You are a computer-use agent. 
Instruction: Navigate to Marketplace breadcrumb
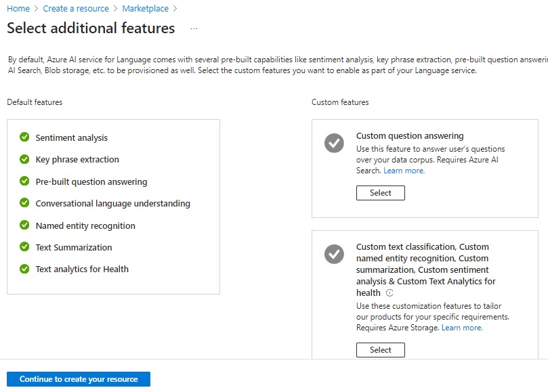(x=145, y=9)
